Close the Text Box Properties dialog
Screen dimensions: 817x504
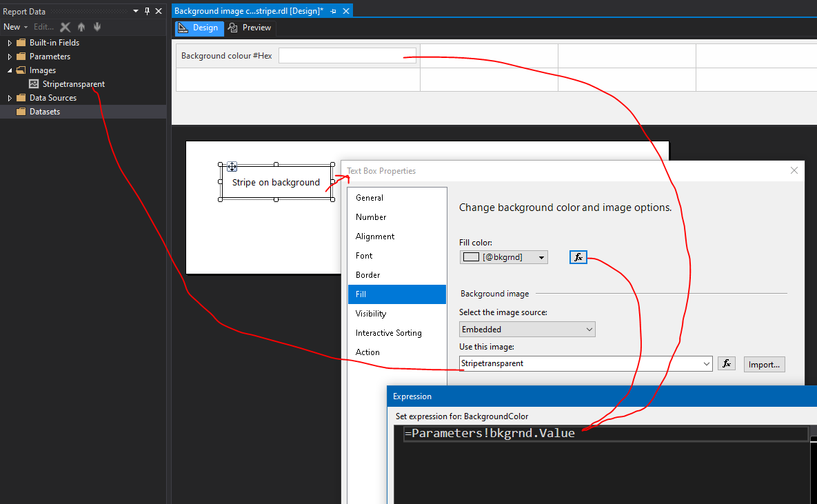794,170
